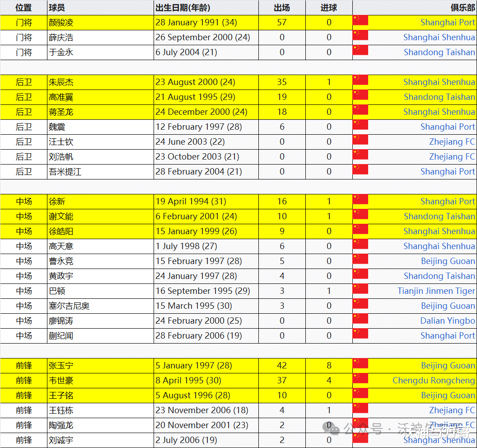Click the China flag in 朱辰杰's row

point(360,80)
